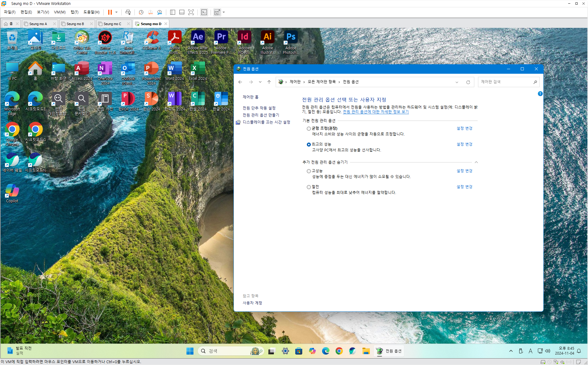Open the address bar history dropdown arrow

(x=457, y=82)
